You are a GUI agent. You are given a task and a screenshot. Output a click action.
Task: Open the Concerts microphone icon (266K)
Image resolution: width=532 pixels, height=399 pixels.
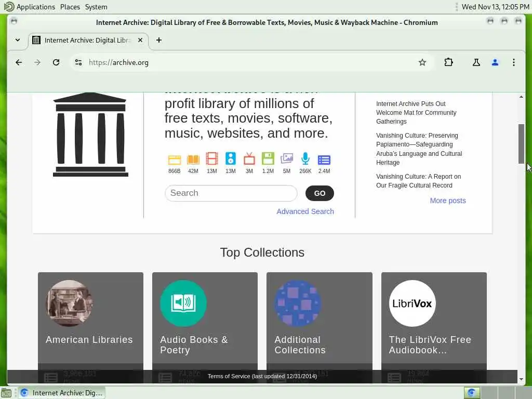305,163
